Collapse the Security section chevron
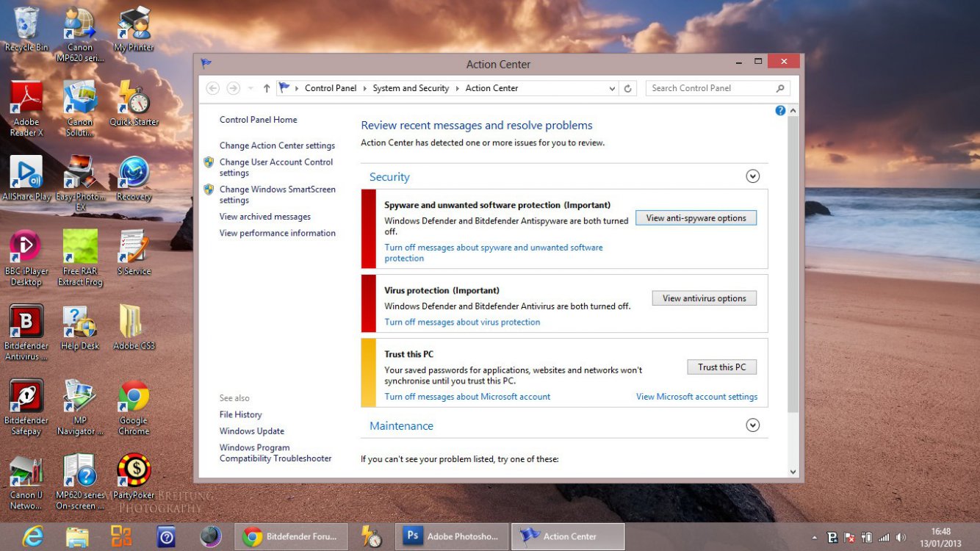The image size is (980, 551). tap(752, 176)
